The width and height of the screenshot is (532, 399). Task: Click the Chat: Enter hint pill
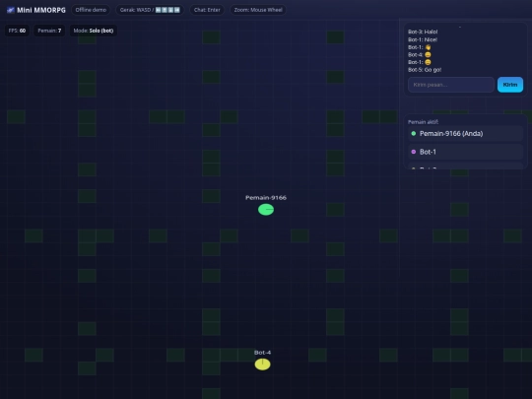[x=207, y=10]
